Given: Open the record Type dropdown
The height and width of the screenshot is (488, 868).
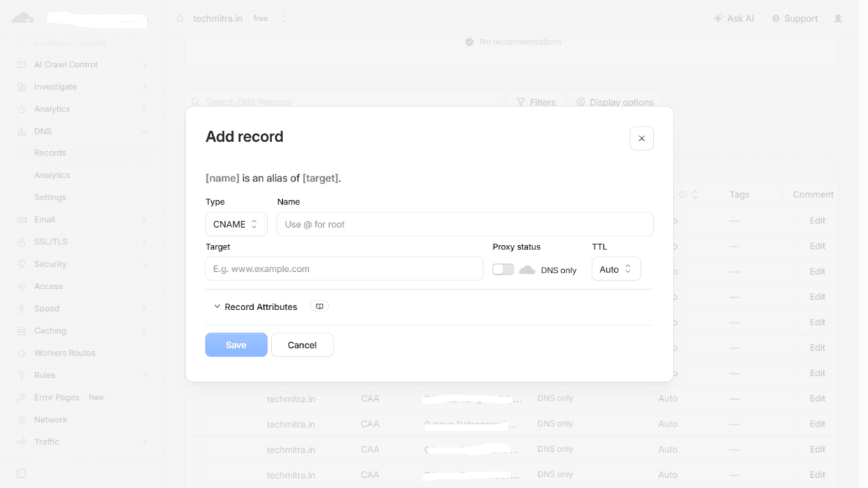Looking at the screenshot, I should point(236,224).
